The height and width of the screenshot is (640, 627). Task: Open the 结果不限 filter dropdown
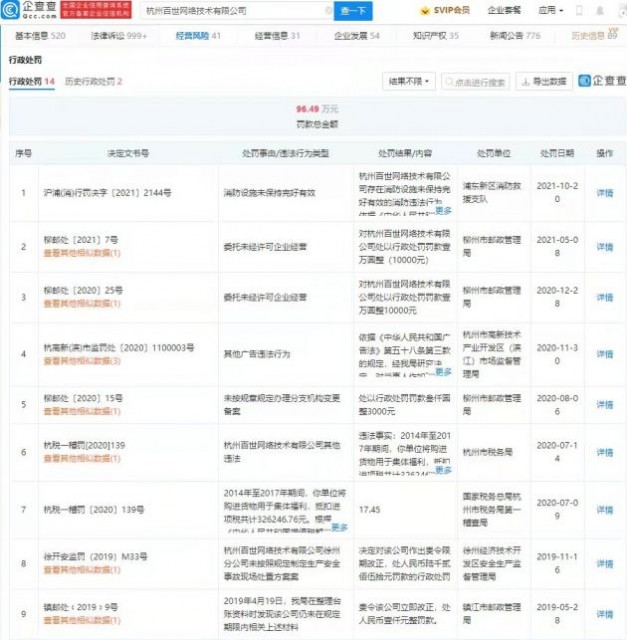[x=408, y=81]
